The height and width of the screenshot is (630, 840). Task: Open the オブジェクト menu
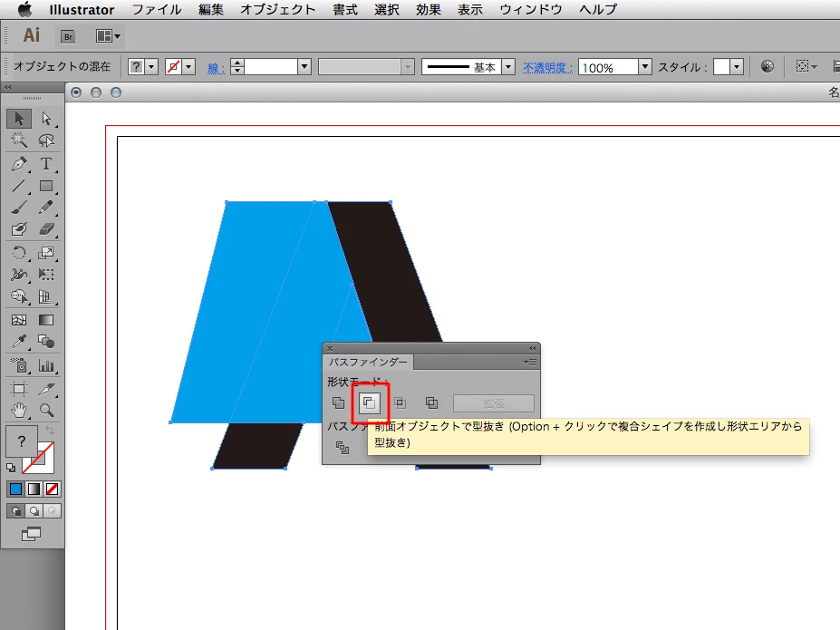pyautogui.click(x=277, y=10)
